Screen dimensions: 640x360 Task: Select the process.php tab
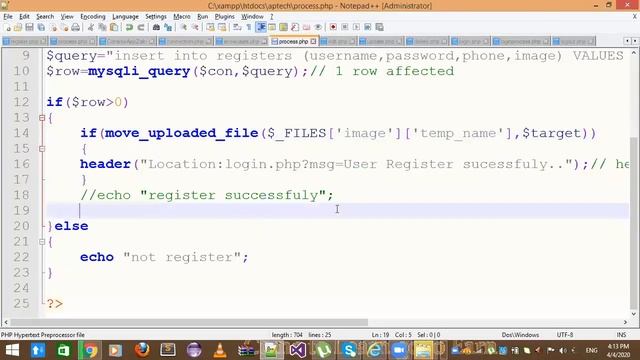[293, 41]
